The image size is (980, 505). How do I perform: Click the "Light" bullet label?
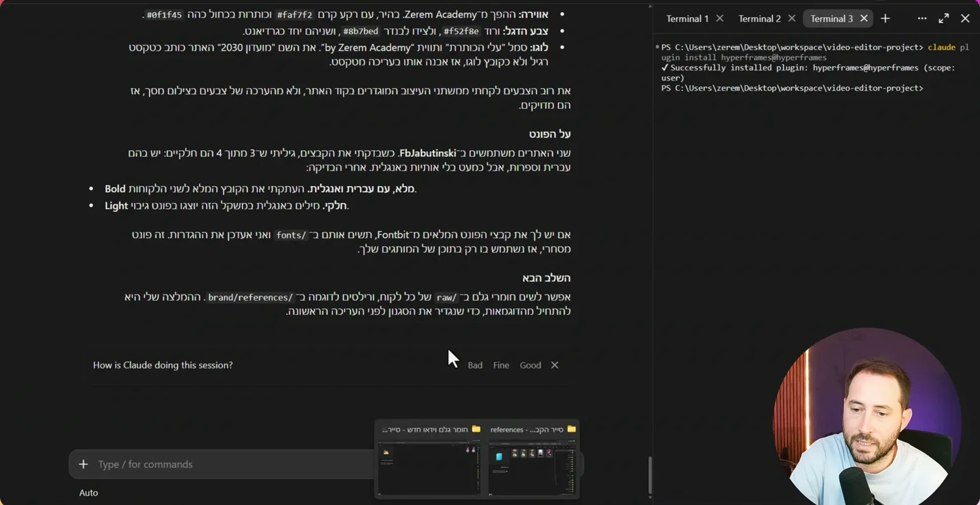(116, 206)
